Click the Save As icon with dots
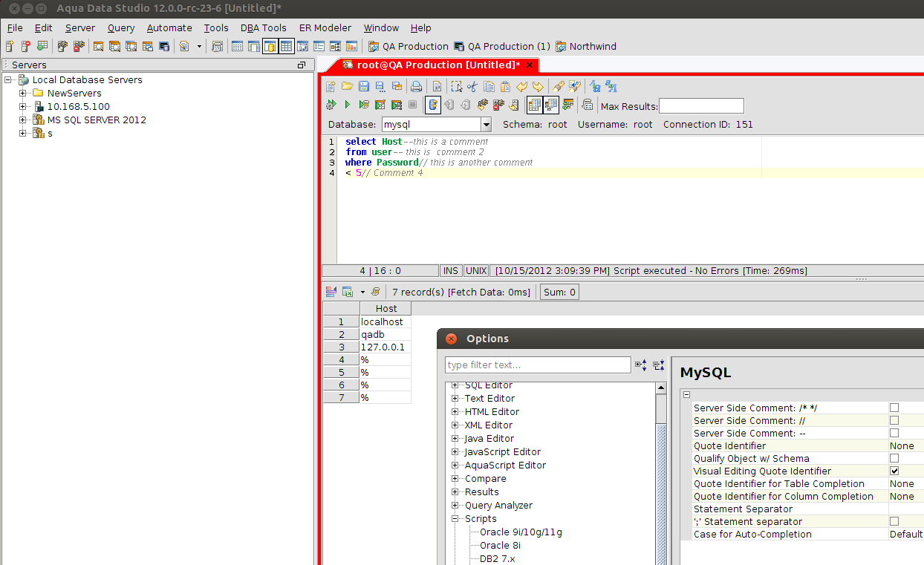Viewport: 924px width, 565px height. 380,87
